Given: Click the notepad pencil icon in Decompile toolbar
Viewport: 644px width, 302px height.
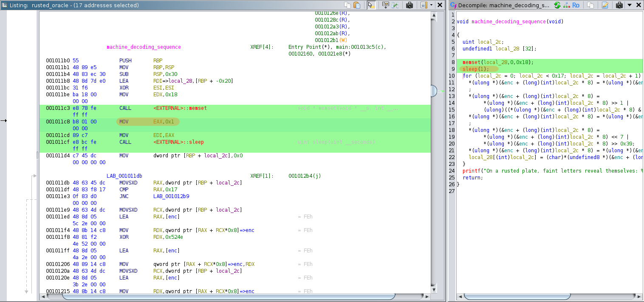Looking at the screenshot, I should pos(605,5).
